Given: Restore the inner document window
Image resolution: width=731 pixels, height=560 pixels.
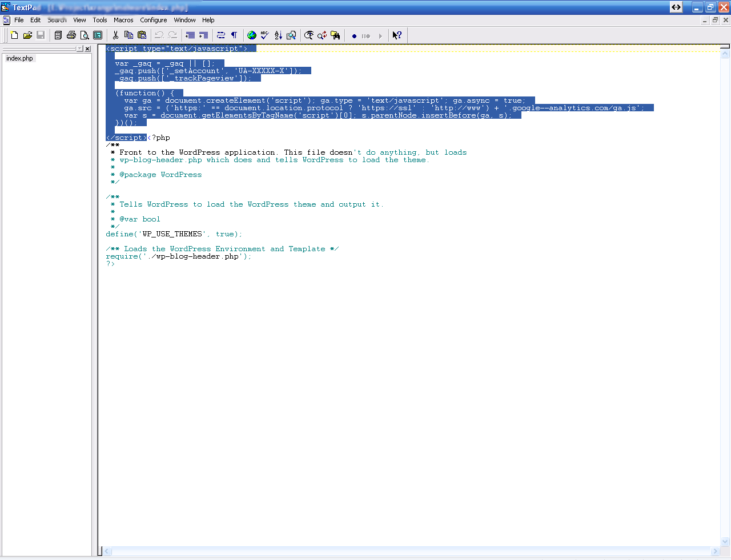Looking at the screenshot, I should pos(715,20).
